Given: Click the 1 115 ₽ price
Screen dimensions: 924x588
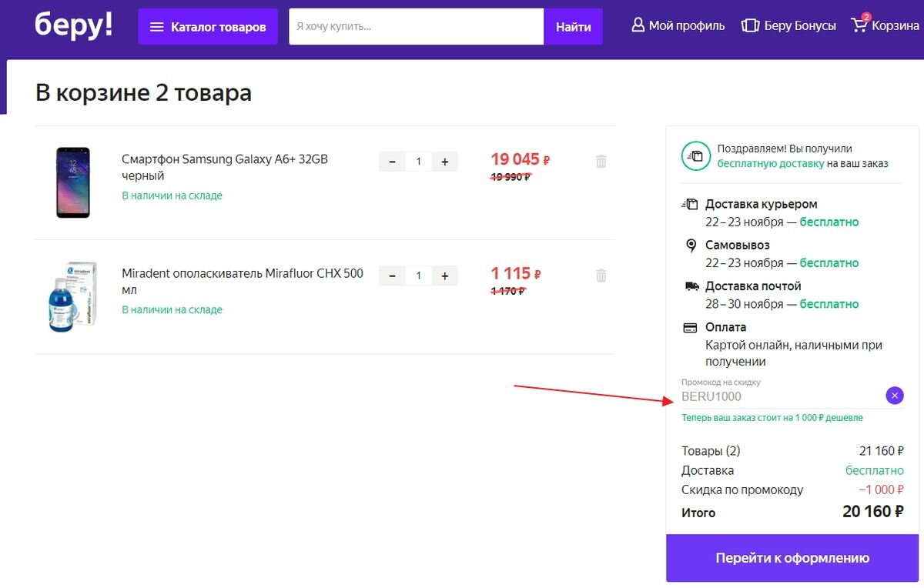Looking at the screenshot, I should tap(516, 273).
